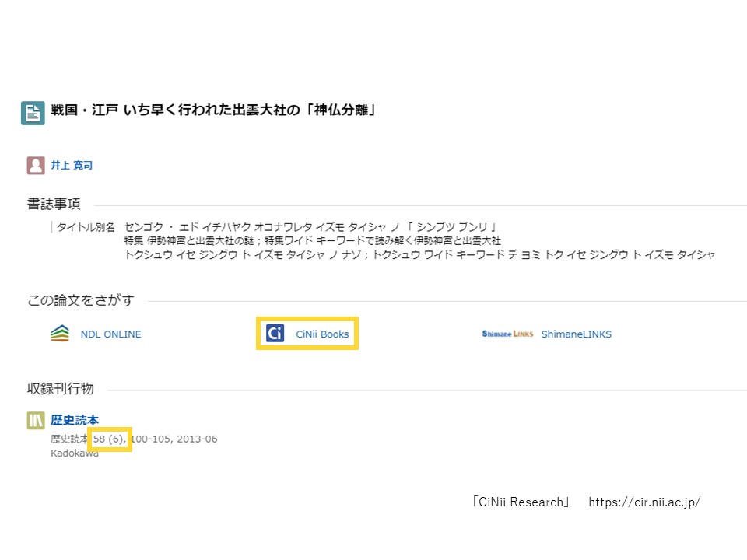Click the Kadokawa publisher name
The image size is (747, 560).
(x=75, y=453)
